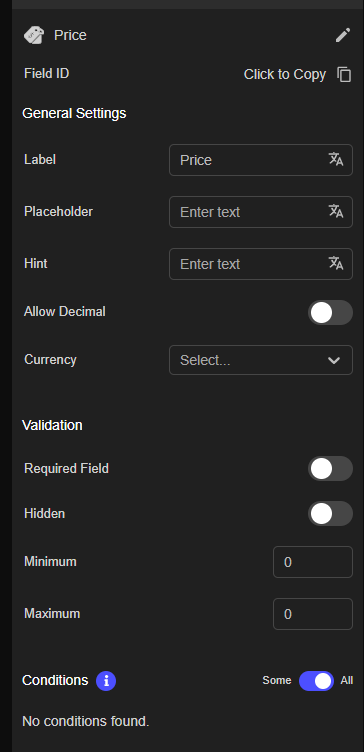Click the Currency dropdown chevron arrow
The image size is (364, 752).
pyautogui.click(x=334, y=360)
